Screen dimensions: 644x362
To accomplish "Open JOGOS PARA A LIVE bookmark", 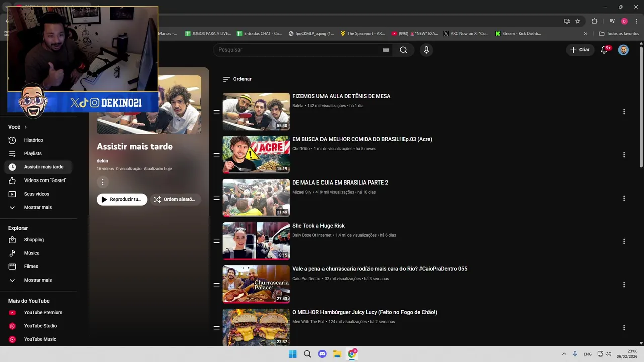I will click(208, 34).
